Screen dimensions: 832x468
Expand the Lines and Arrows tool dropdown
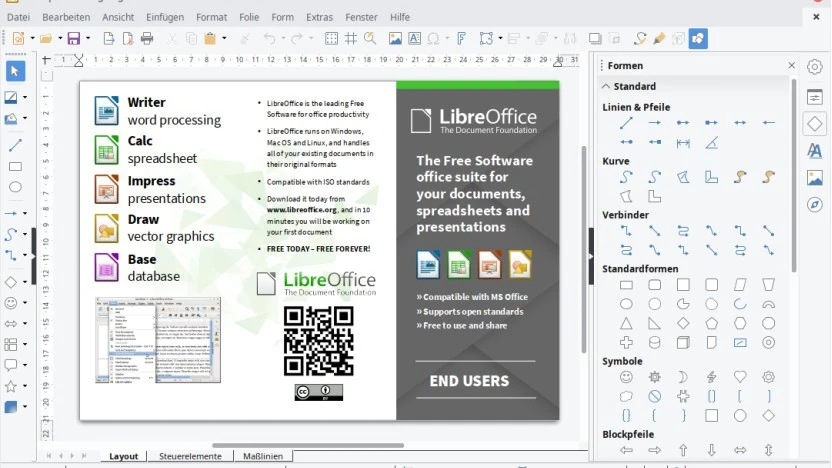point(25,213)
